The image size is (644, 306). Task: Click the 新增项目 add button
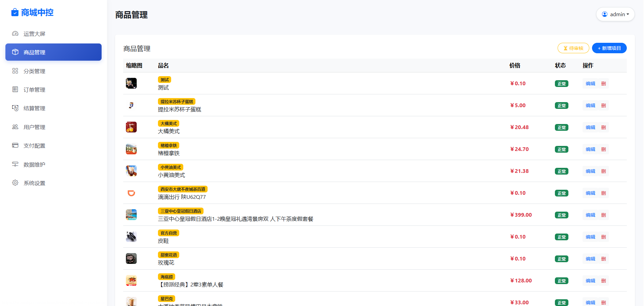[x=609, y=48]
